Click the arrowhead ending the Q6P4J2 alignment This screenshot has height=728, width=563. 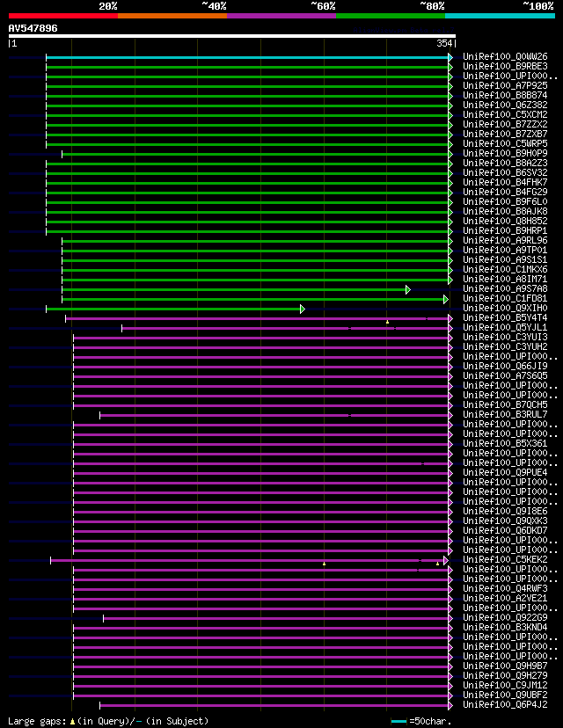[x=450, y=706]
